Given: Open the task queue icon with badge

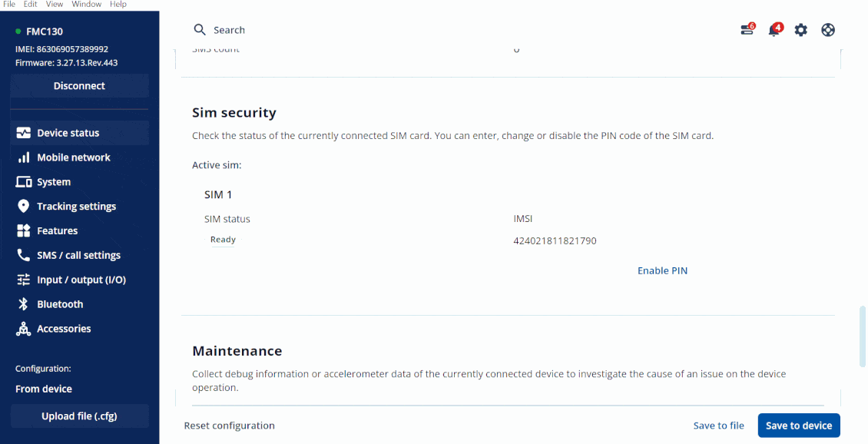Looking at the screenshot, I should (x=747, y=30).
